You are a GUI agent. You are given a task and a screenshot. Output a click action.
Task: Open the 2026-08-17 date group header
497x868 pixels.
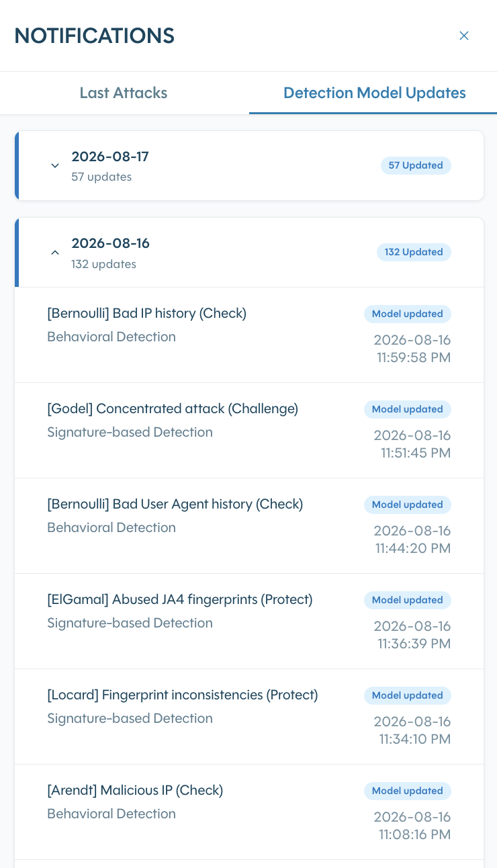click(x=249, y=166)
